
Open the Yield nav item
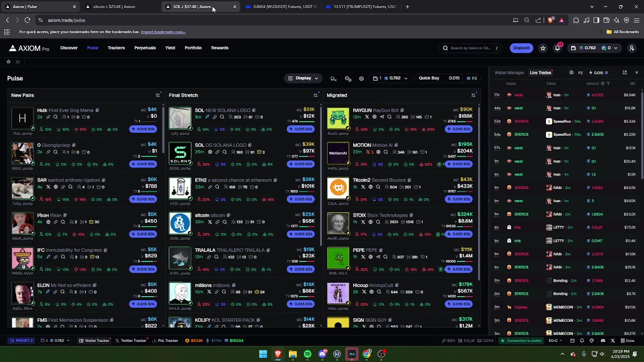click(x=170, y=48)
